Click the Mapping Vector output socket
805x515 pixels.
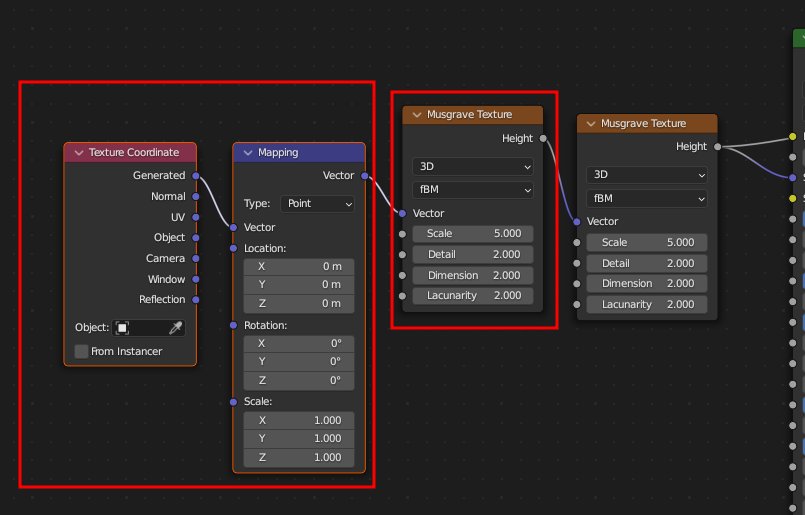365,176
